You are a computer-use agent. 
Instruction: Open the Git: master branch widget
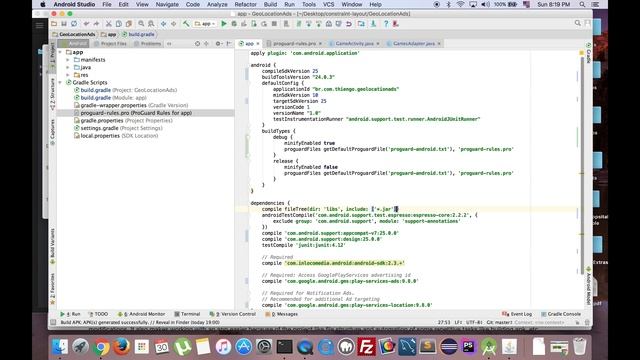[499, 322]
